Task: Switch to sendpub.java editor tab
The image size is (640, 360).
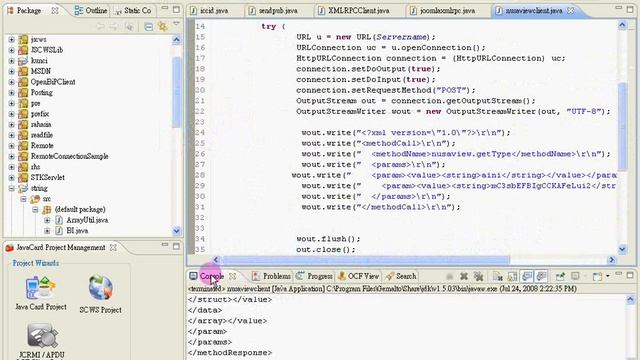Action: [273, 11]
